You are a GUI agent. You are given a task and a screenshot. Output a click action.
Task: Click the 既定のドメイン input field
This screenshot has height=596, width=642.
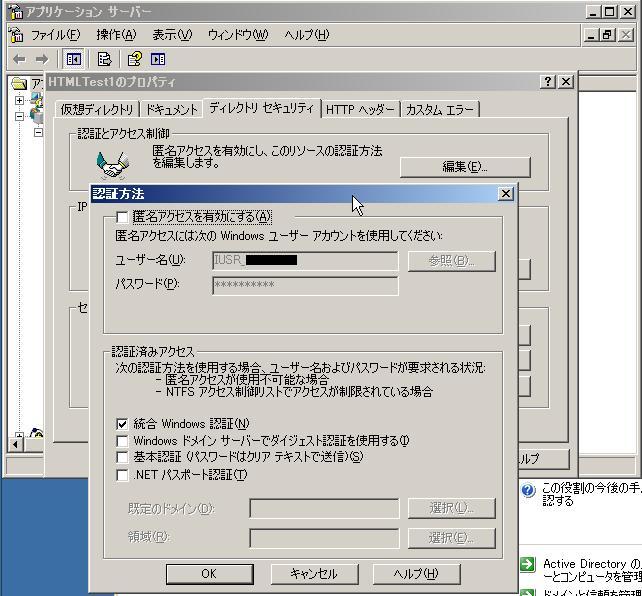coord(324,508)
